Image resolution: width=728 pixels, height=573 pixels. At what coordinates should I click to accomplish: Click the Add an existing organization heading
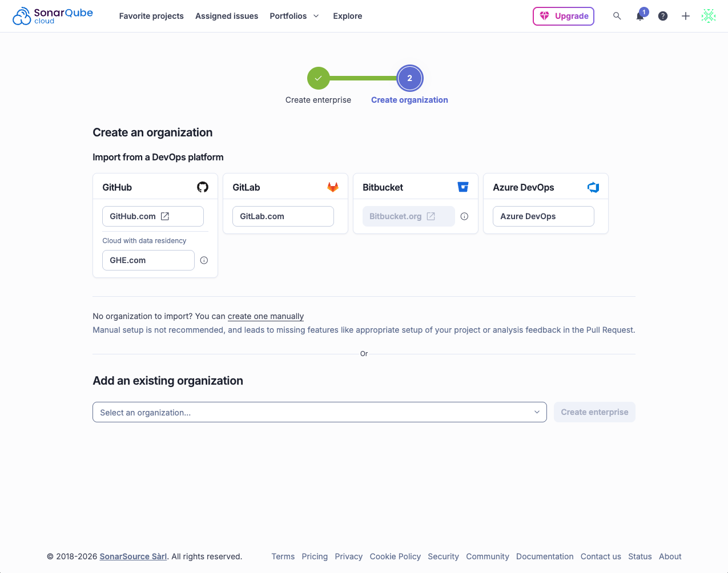point(168,381)
